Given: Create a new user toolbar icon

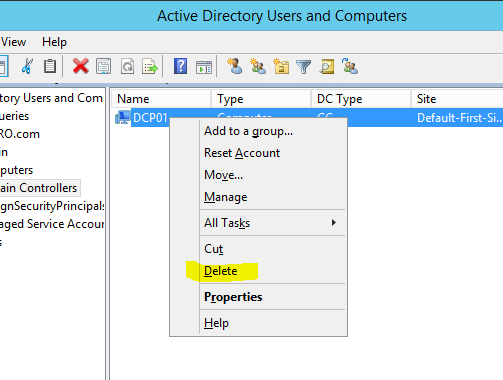Looking at the screenshot, I should pyautogui.click(x=235, y=66).
